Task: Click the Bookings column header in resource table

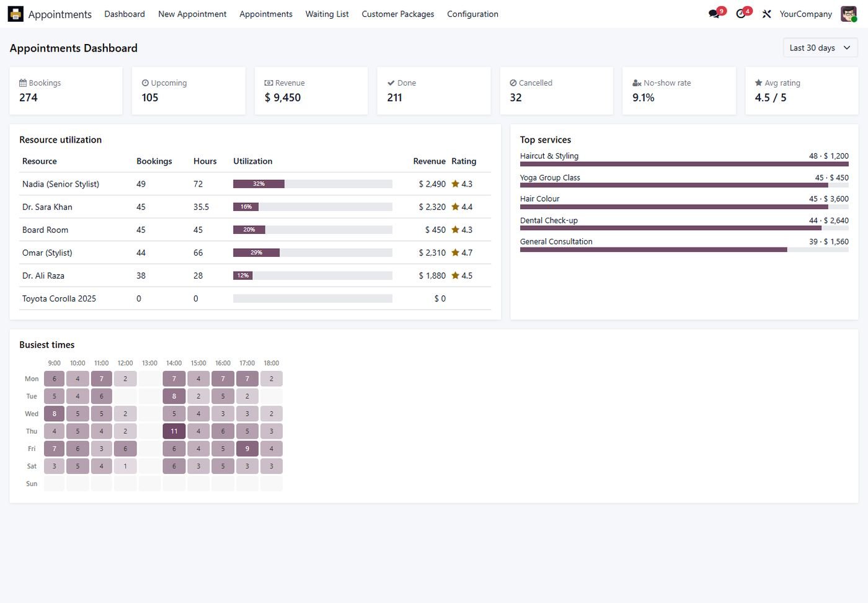Action: coord(154,161)
